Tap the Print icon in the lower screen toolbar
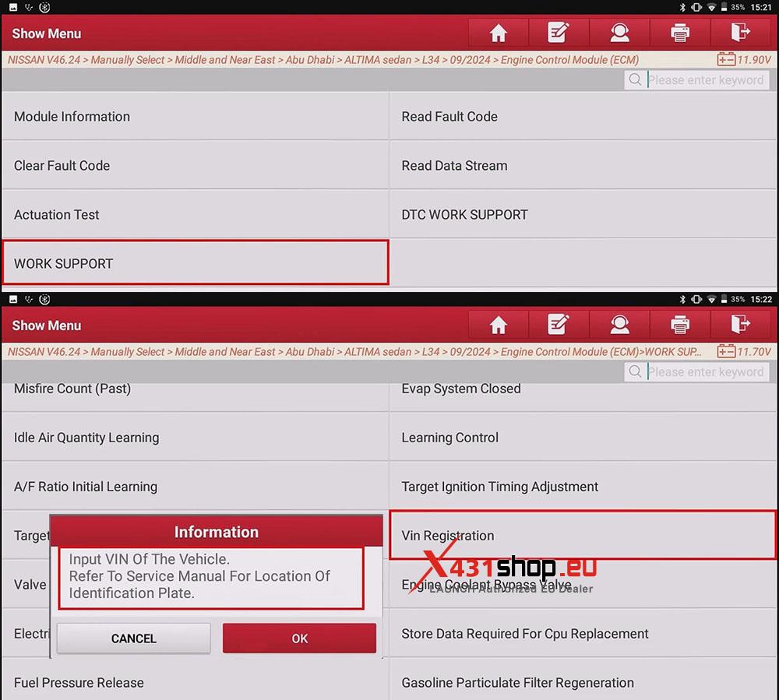This screenshot has width=779, height=700. 680,325
